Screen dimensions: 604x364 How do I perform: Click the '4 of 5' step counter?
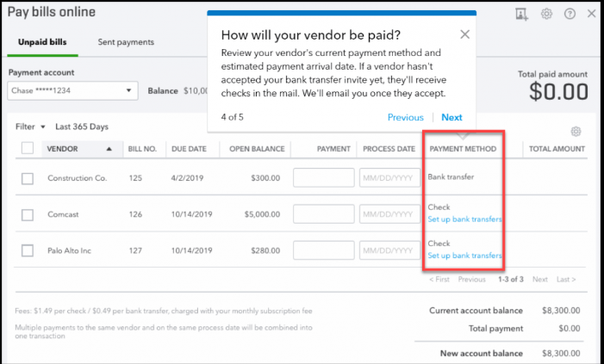pyautogui.click(x=233, y=117)
